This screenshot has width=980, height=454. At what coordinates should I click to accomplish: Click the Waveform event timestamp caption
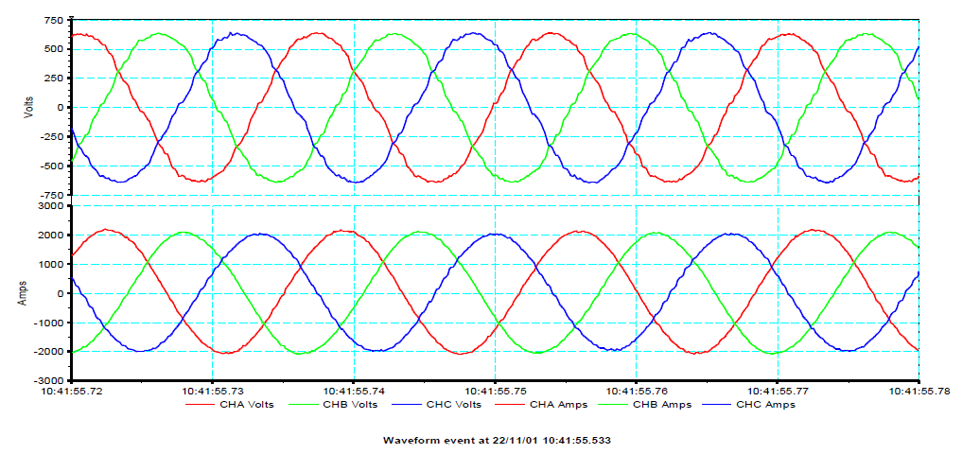tap(497, 440)
